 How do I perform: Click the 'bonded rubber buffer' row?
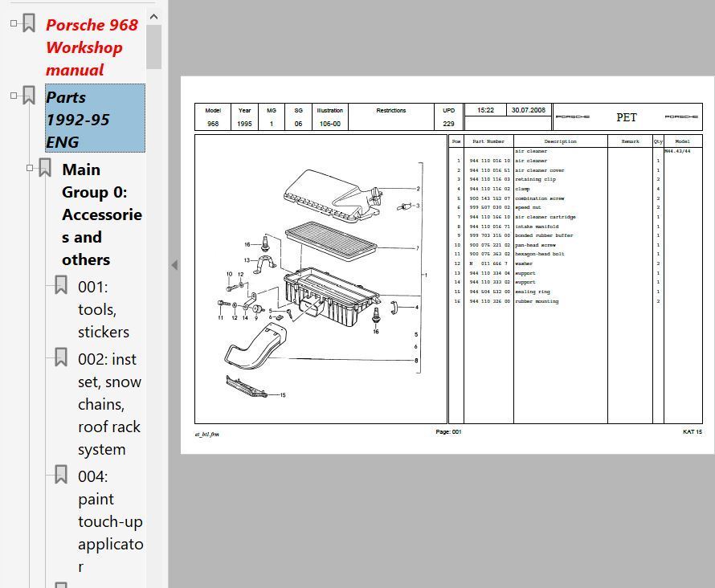tap(544, 235)
